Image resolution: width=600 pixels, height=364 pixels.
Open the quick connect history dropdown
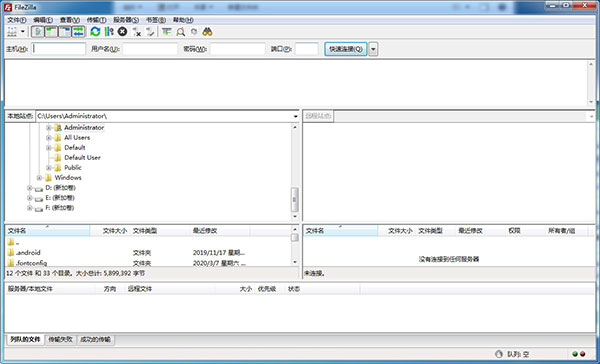click(373, 49)
